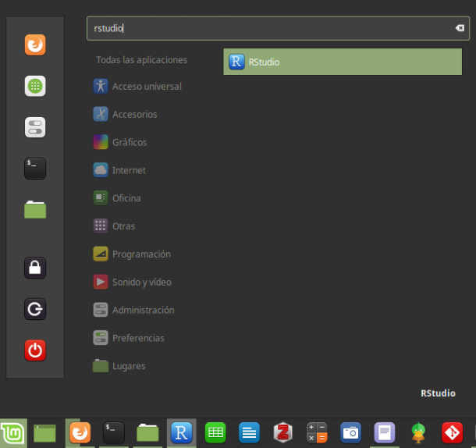The image size is (476, 448).
Task: Open the Internet category
Action: [x=119, y=170]
